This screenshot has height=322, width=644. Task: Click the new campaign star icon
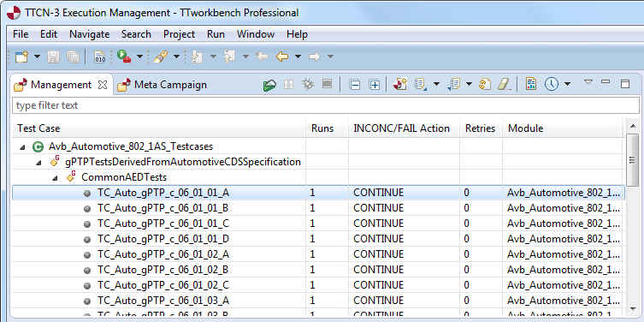coord(400,85)
